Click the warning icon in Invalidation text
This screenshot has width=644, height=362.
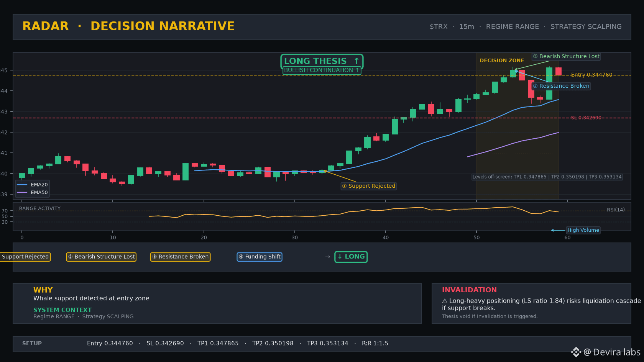coord(445,301)
